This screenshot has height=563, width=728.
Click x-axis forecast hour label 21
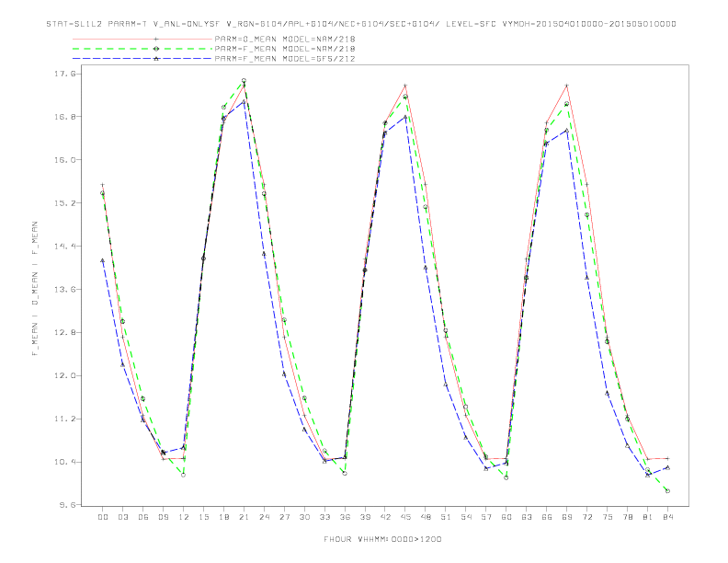pyautogui.click(x=245, y=517)
